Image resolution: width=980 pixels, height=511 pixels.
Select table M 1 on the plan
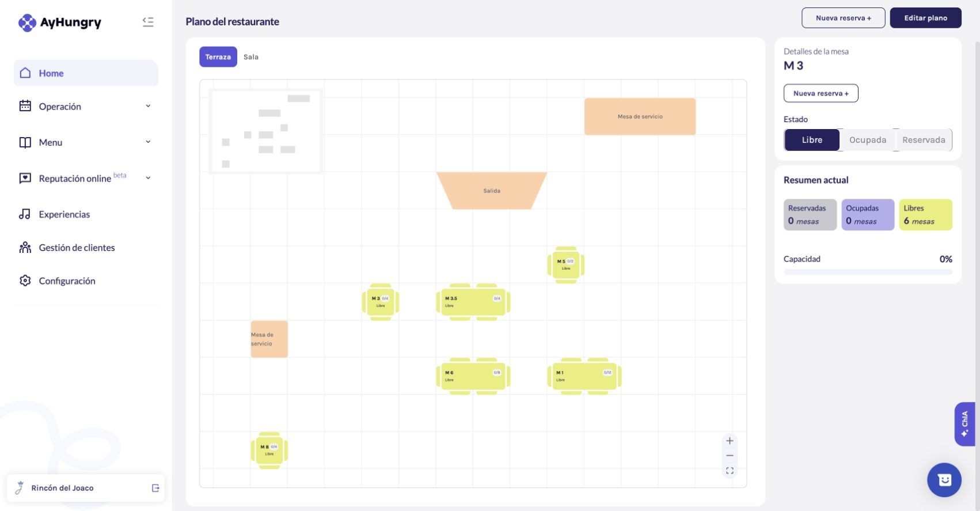[584, 376]
